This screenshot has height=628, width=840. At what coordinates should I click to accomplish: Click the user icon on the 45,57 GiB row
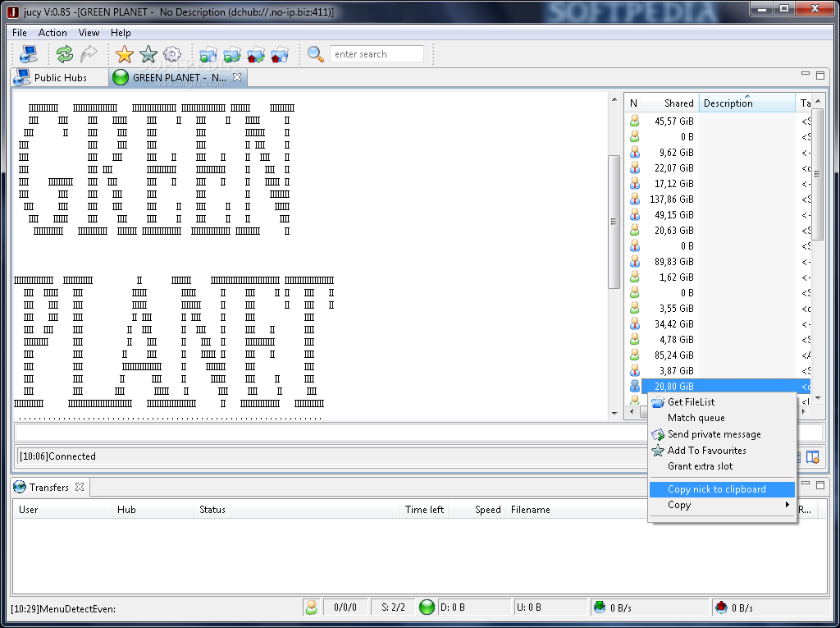(x=634, y=121)
